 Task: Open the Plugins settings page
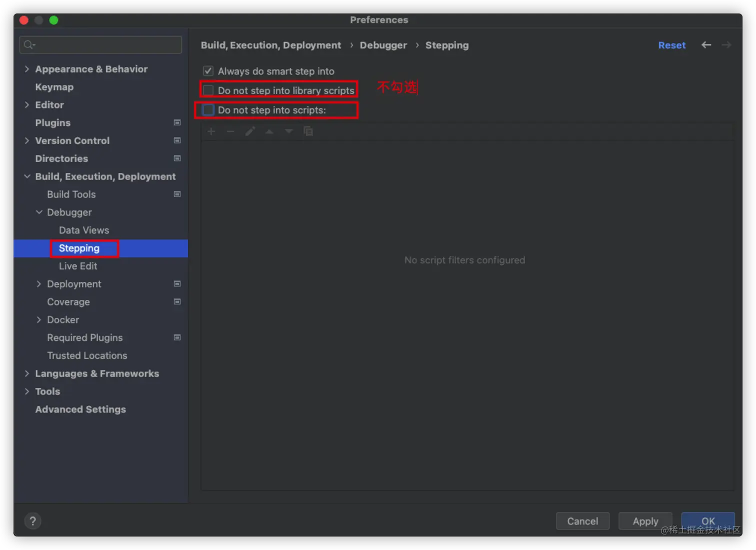[53, 123]
